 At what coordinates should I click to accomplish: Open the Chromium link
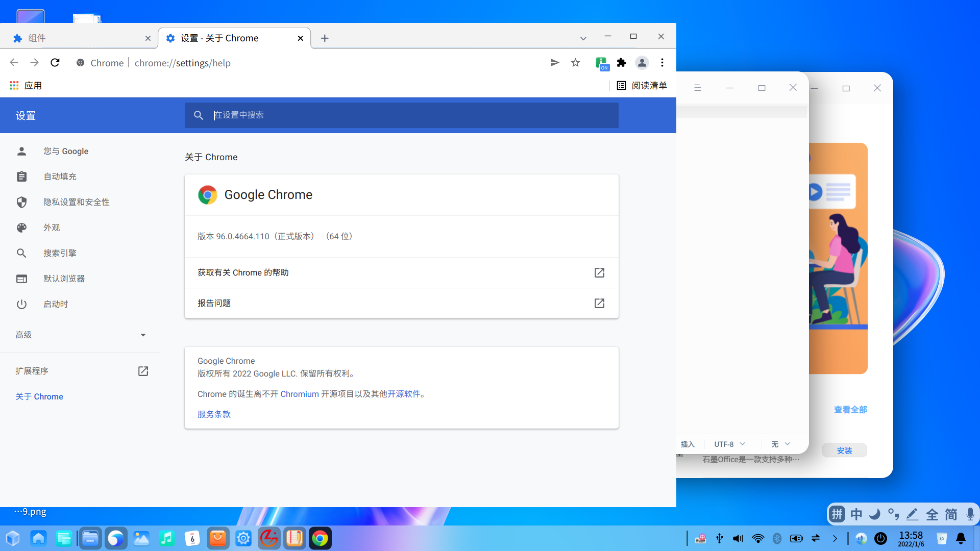(x=299, y=394)
